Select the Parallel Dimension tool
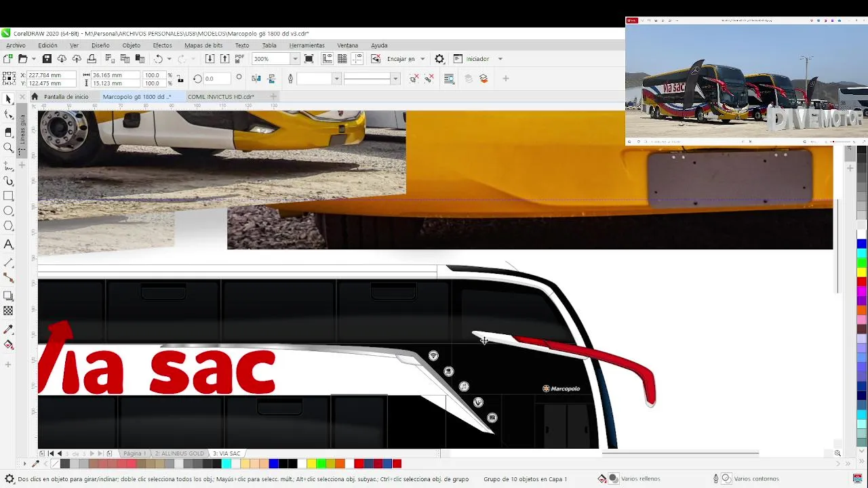Screen dimensions: 868x488 (8, 262)
